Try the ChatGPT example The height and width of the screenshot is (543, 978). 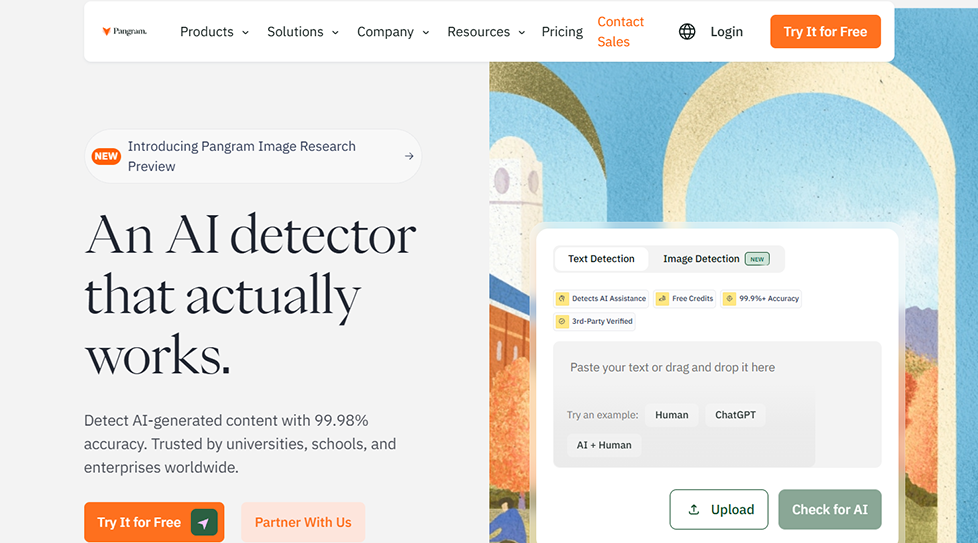click(x=735, y=415)
